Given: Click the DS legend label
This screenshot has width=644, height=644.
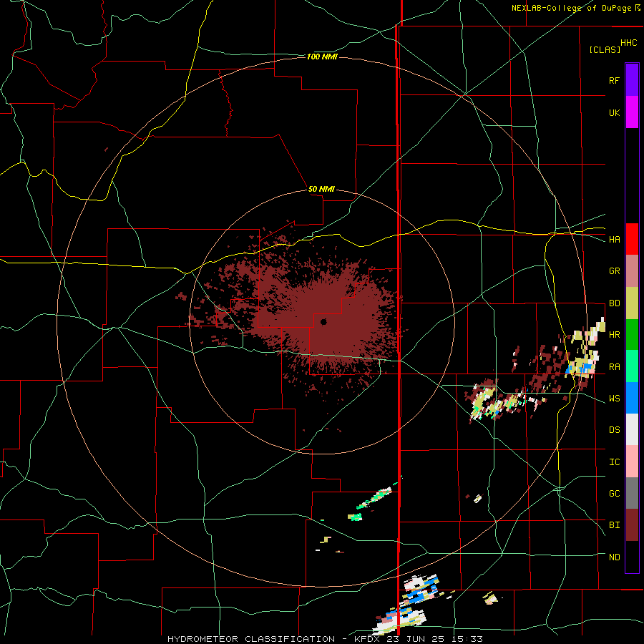Looking at the screenshot, I should 614,430.
